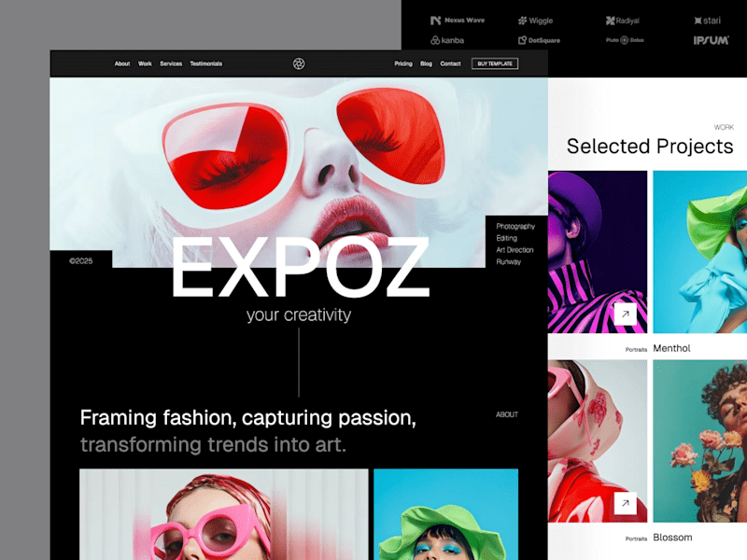
Task: Open the About nav link
Action: click(122, 63)
